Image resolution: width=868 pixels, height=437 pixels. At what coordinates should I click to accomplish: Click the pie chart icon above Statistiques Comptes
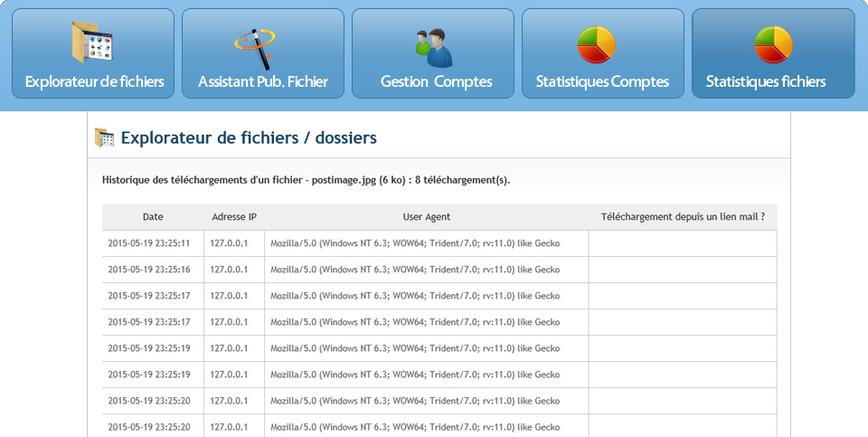[597, 44]
